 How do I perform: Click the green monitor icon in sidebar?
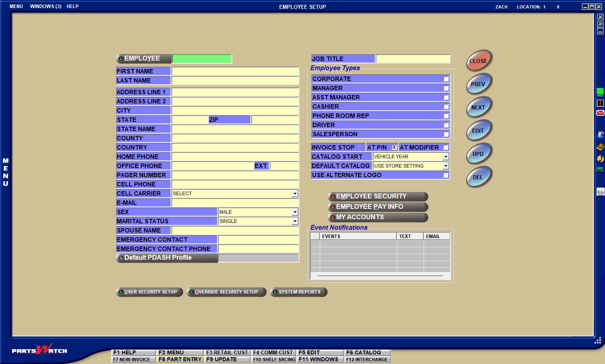coord(600,92)
